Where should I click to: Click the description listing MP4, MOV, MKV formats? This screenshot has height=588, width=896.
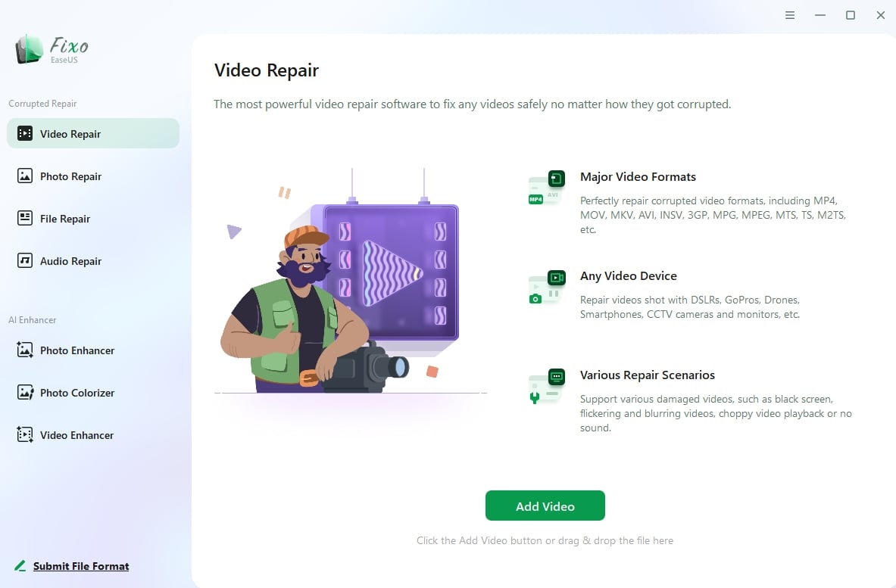[713, 215]
